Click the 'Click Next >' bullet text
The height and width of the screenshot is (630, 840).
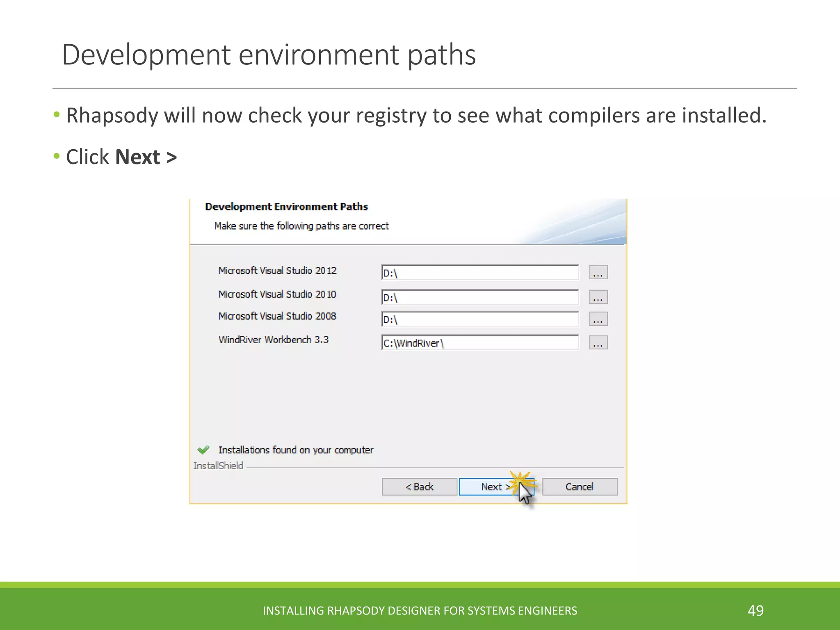[x=121, y=157]
